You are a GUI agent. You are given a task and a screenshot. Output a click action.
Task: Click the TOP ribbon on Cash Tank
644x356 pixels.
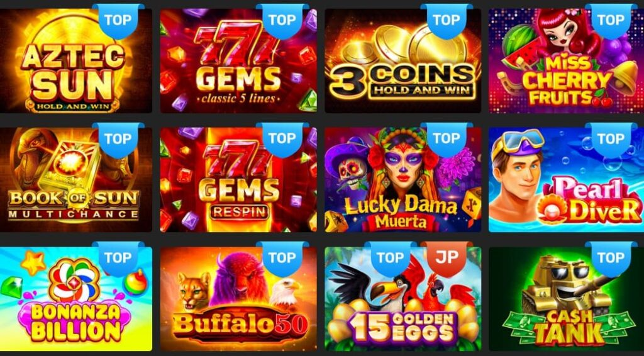tap(611, 259)
